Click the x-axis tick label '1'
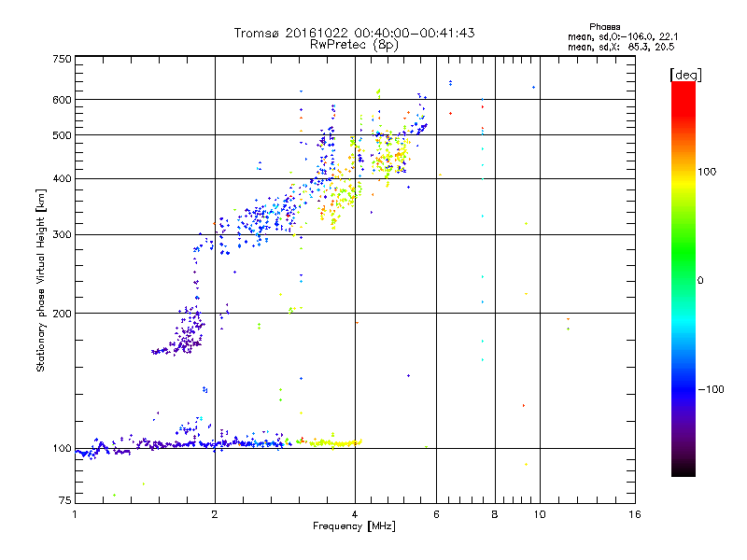Viewport: 747px width, 560px height. tap(75, 514)
